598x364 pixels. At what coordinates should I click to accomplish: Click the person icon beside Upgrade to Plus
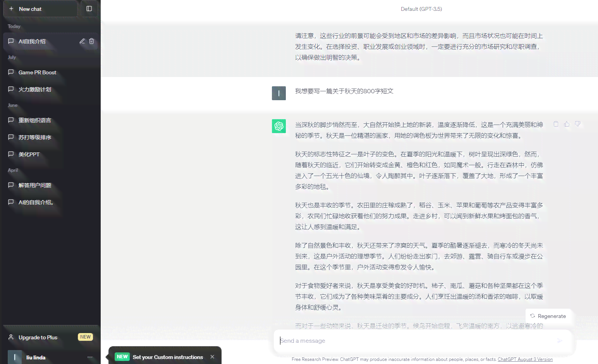tap(11, 337)
